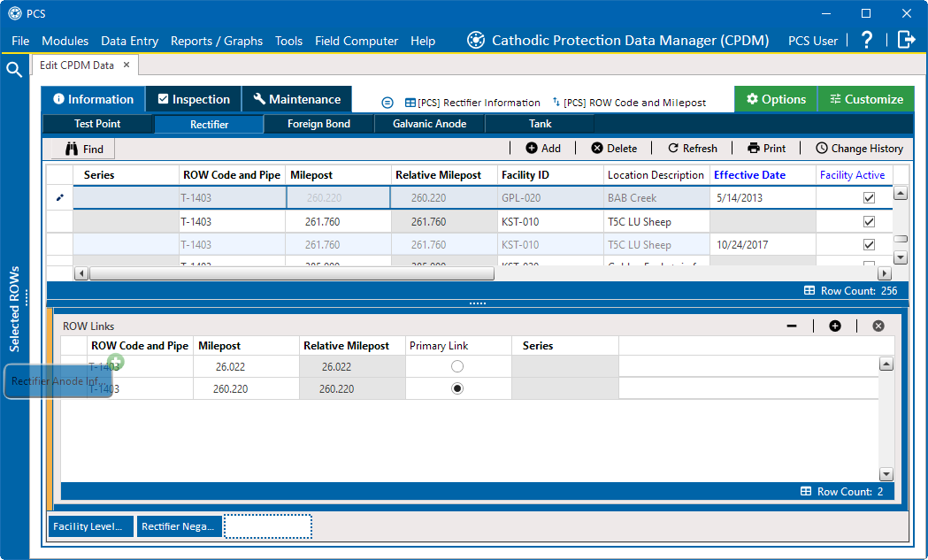Click the main grid horizontal scrollbar thumb

[x=291, y=273]
